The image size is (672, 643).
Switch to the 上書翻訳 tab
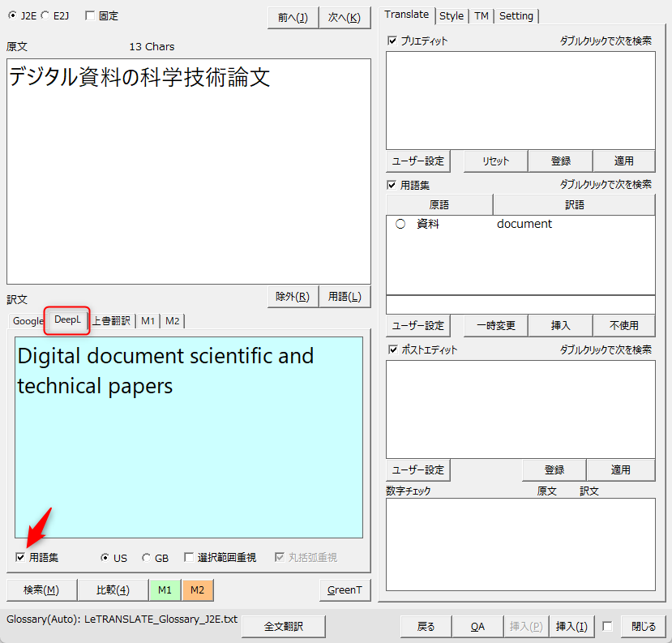[x=111, y=321]
